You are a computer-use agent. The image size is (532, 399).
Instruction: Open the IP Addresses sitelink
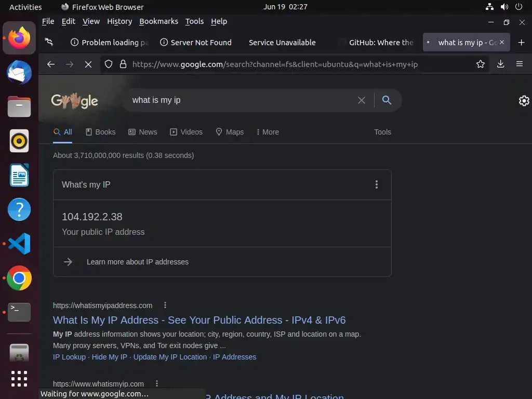pyautogui.click(x=234, y=357)
